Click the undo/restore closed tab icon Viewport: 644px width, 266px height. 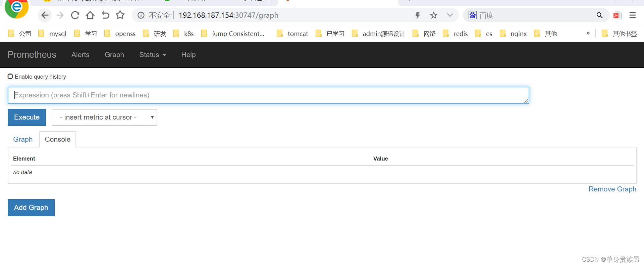(x=105, y=15)
